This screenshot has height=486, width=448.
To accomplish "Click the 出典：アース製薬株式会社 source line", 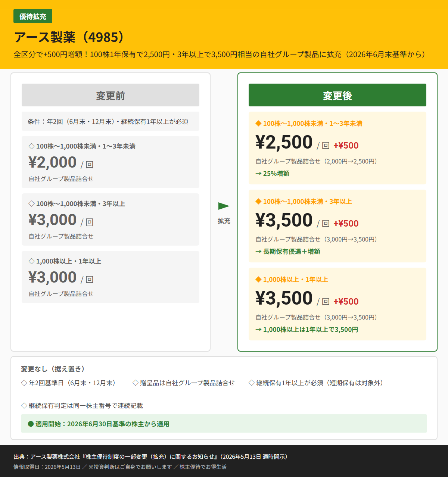I will tap(150, 457).
